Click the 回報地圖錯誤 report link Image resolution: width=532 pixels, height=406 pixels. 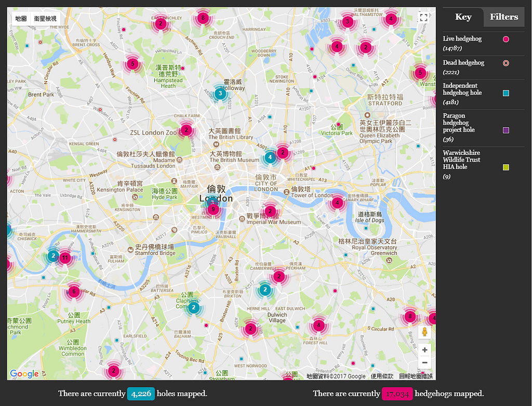[x=416, y=376]
